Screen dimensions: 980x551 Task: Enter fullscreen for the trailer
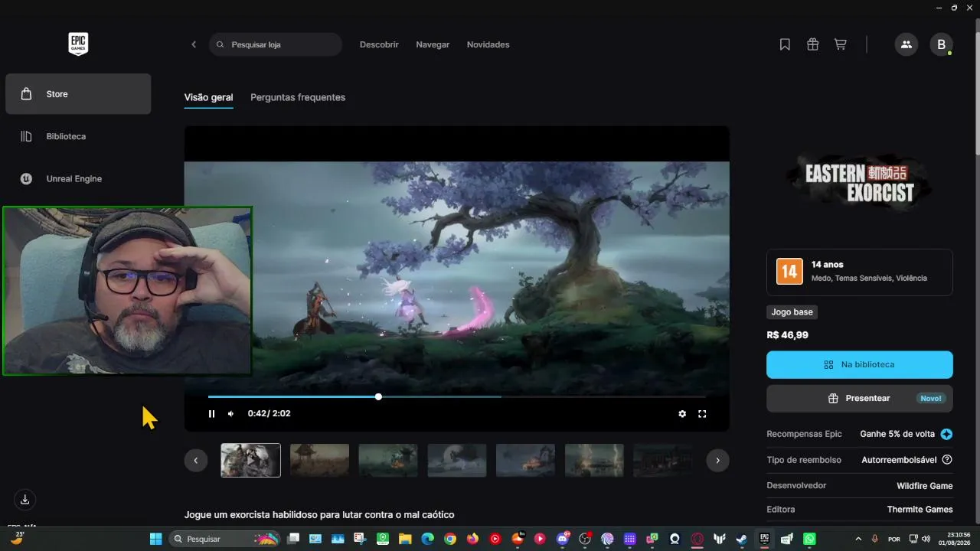point(702,414)
